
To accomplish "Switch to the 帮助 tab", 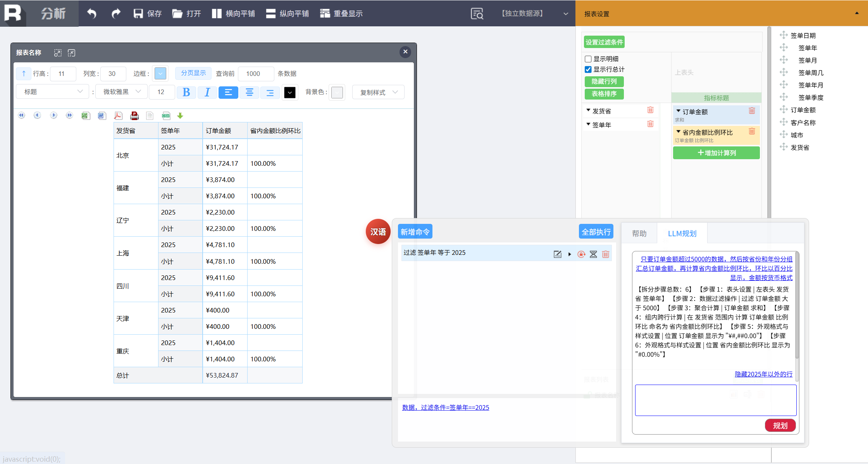I will pos(639,233).
